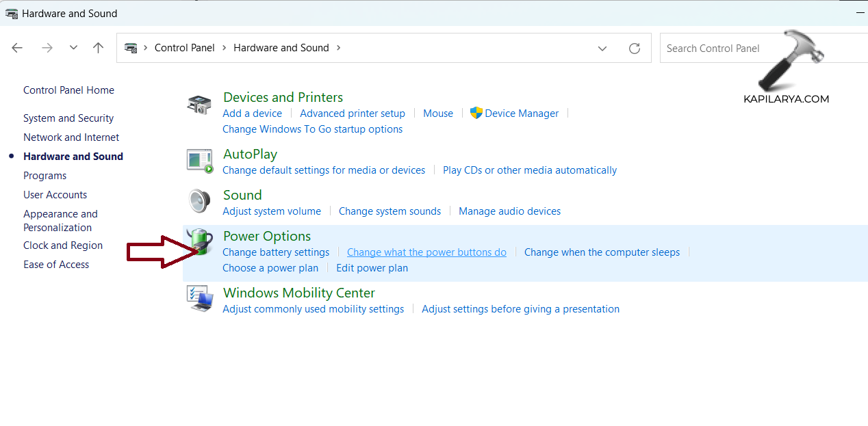Click Manage audio devices link
Screen dimensions: 868x426
[509, 211]
